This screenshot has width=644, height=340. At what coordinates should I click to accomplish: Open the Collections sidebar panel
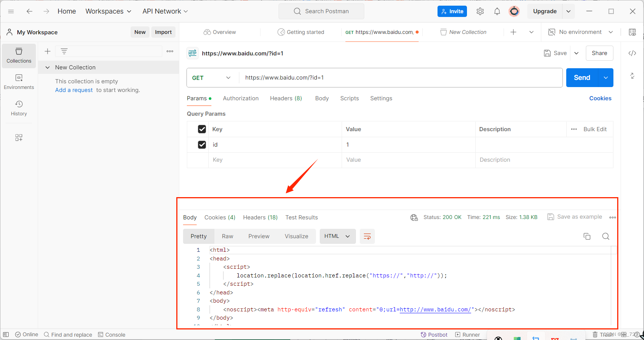point(19,56)
